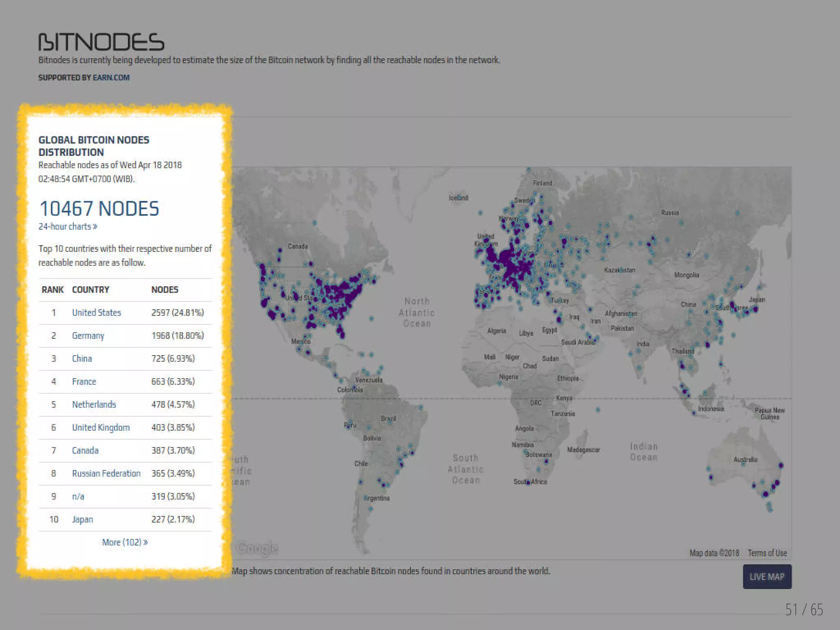Select China in the rankings table

(x=82, y=358)
